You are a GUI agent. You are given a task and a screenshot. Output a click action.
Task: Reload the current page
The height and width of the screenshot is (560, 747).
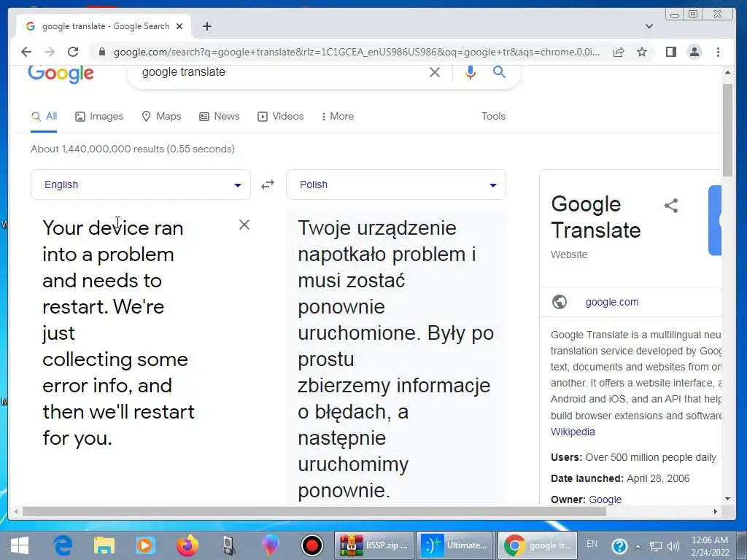click(73, 52)
